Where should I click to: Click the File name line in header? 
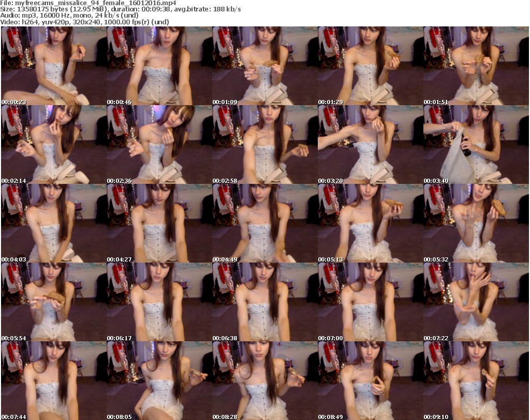pyautogui.click(x=88, y=3)
